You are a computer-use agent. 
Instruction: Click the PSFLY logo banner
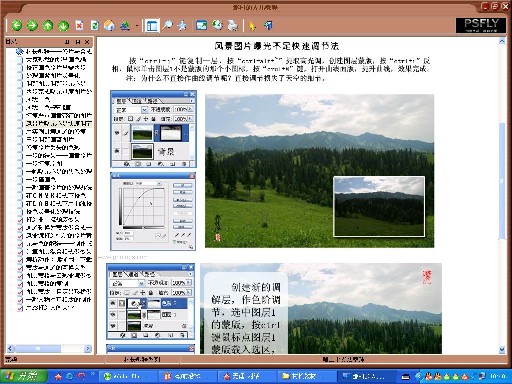(481, 25)
